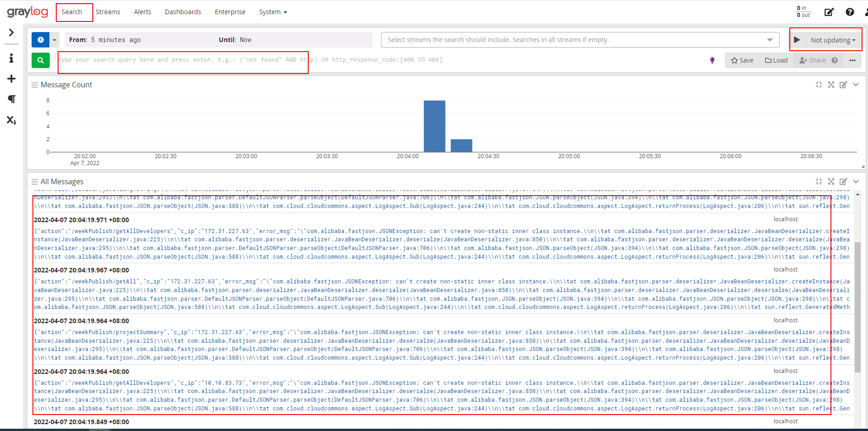Screen dimensions: 868x431
Task: Open the search info sidebar icon
Action: click(x=11, y=58)
